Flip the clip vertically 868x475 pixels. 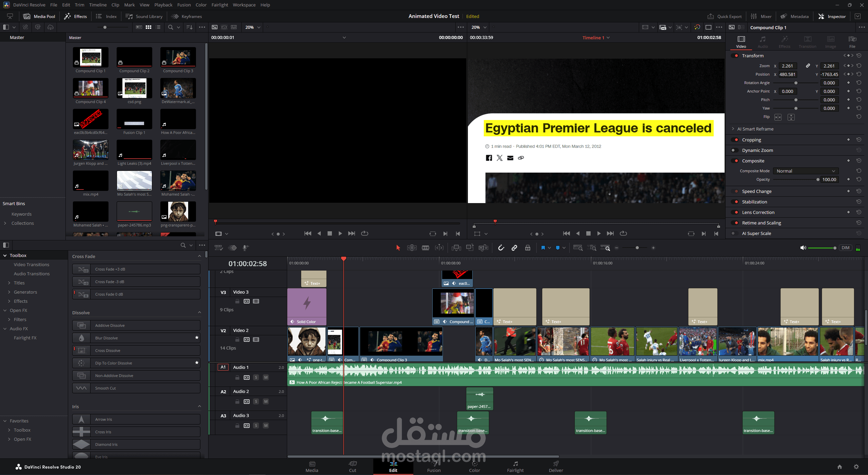tap(791, 117)
